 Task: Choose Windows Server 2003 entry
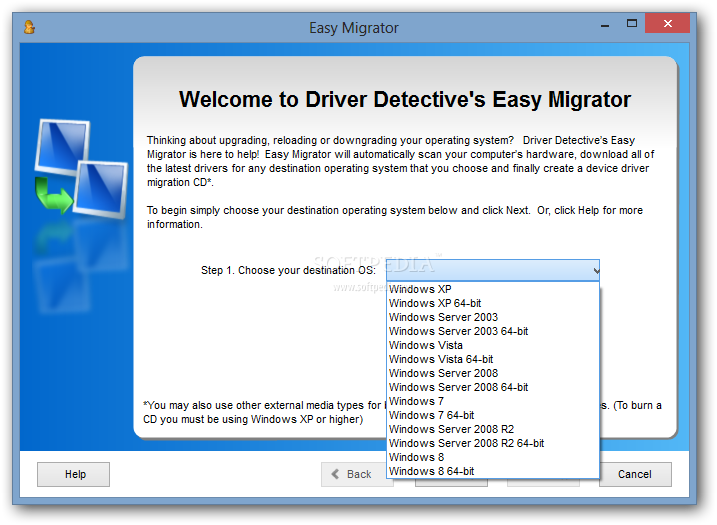tap(492, 317)
